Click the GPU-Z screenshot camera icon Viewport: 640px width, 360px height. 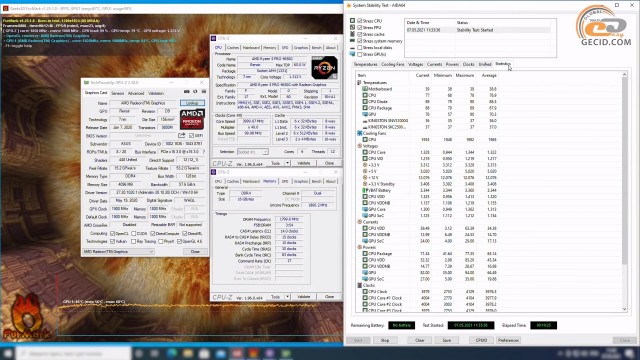point(187,92)
